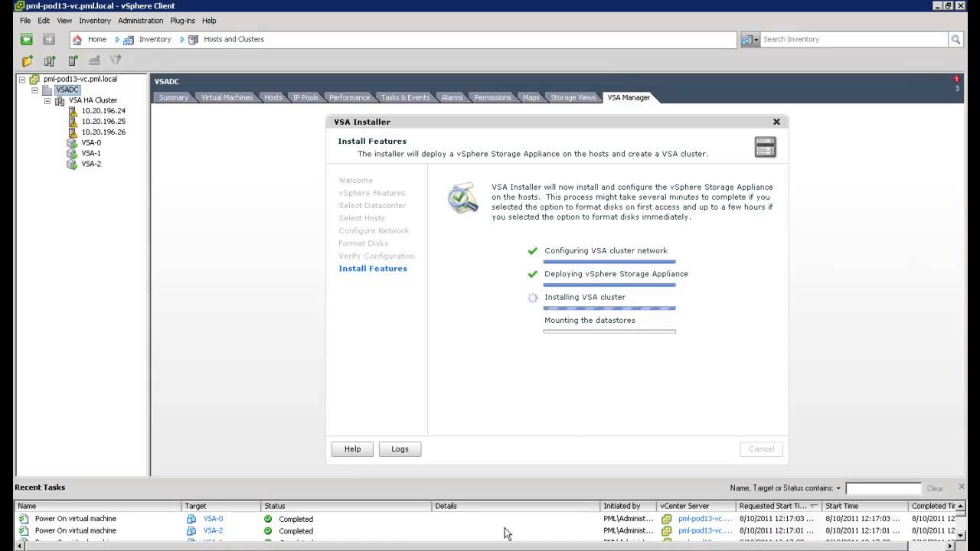The width and height of the screenshot is (980, 551).
Task: Select the Install Features wizard step
Action: 373,269
